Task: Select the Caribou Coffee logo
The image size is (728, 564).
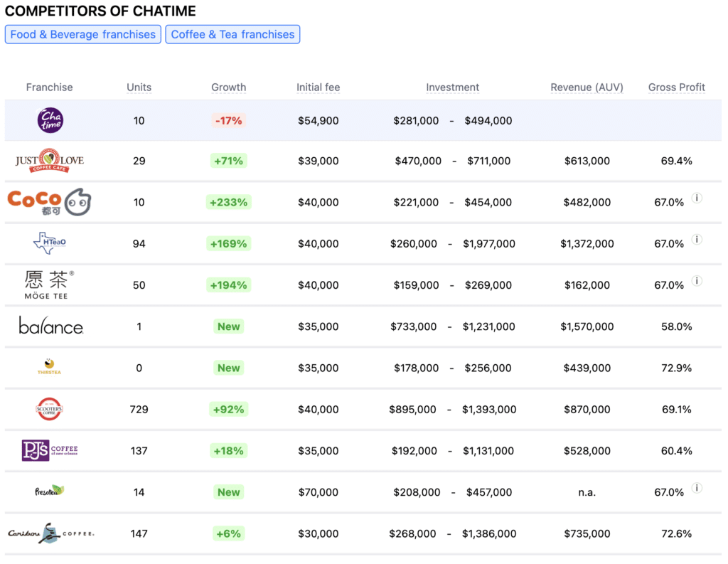Action: click(x=51, y=533)
